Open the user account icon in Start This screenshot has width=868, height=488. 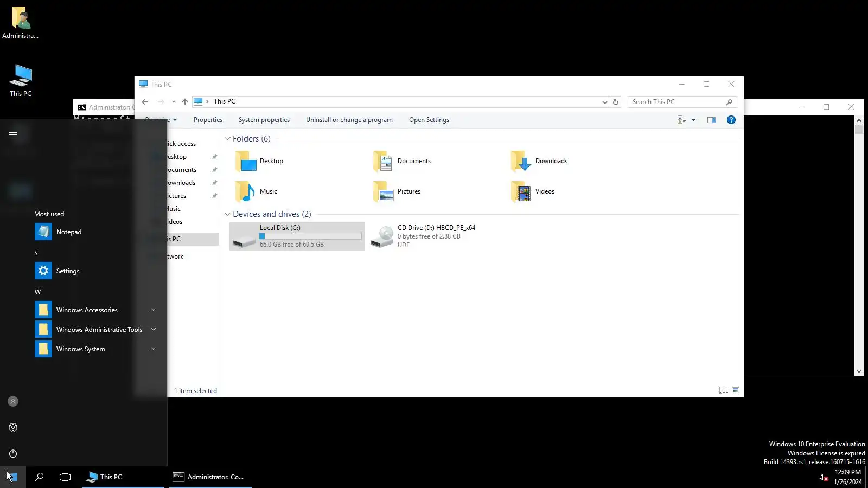(13, 401)
